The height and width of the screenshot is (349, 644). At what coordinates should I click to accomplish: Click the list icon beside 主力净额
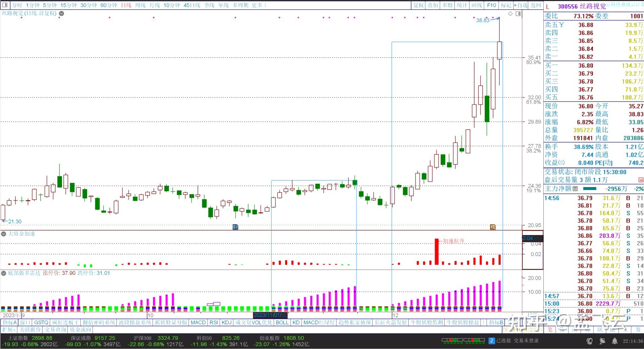[x=575, y=189]
